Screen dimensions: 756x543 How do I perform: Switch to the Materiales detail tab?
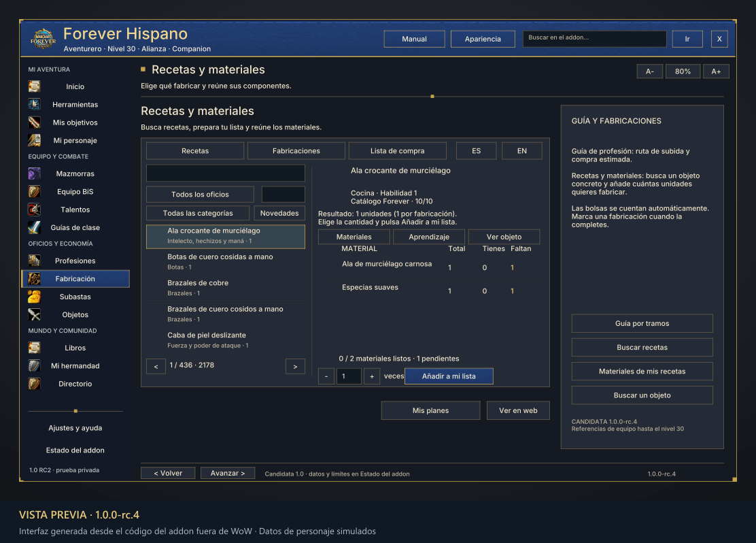click(x=354, y=237)
